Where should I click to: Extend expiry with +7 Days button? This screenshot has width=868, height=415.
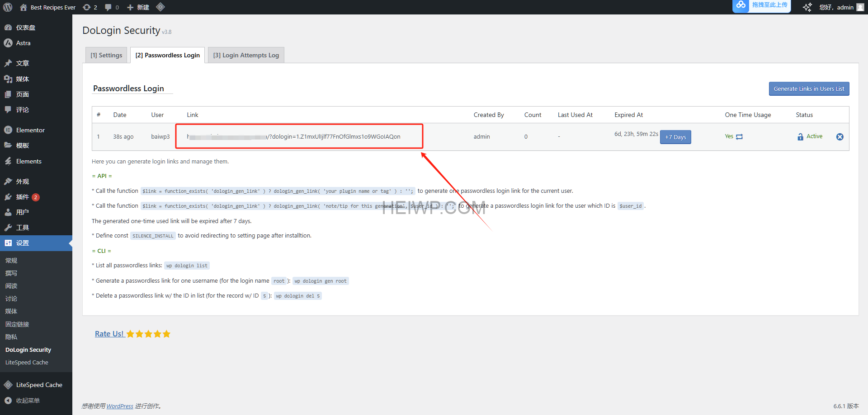(675, 137)
